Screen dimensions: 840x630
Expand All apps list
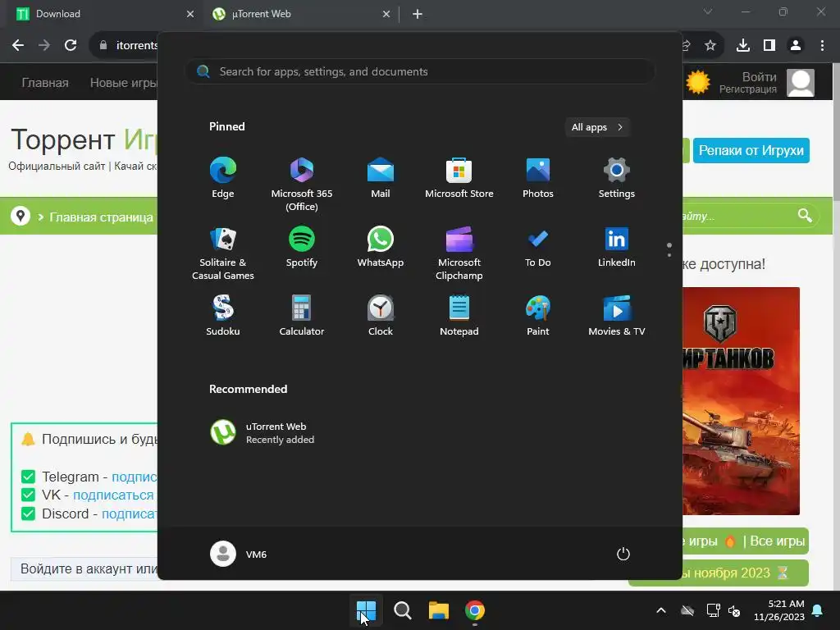point(597,127)
